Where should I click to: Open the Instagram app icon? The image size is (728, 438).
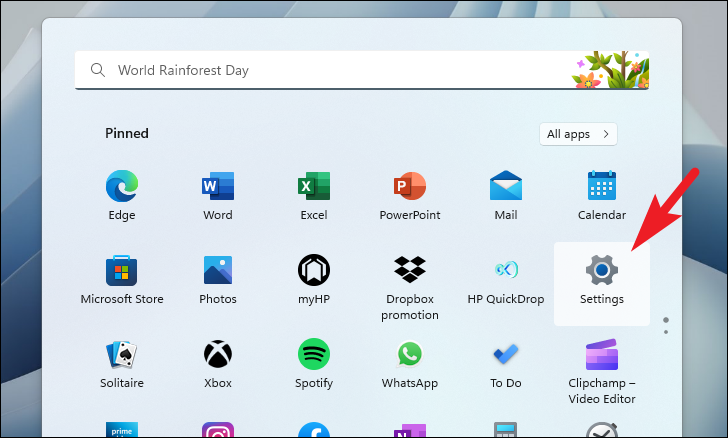218,430
